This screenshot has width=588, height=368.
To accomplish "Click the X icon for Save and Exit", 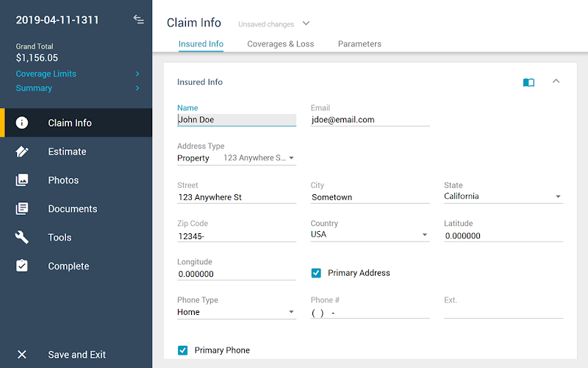I will [x=22, y=354].
